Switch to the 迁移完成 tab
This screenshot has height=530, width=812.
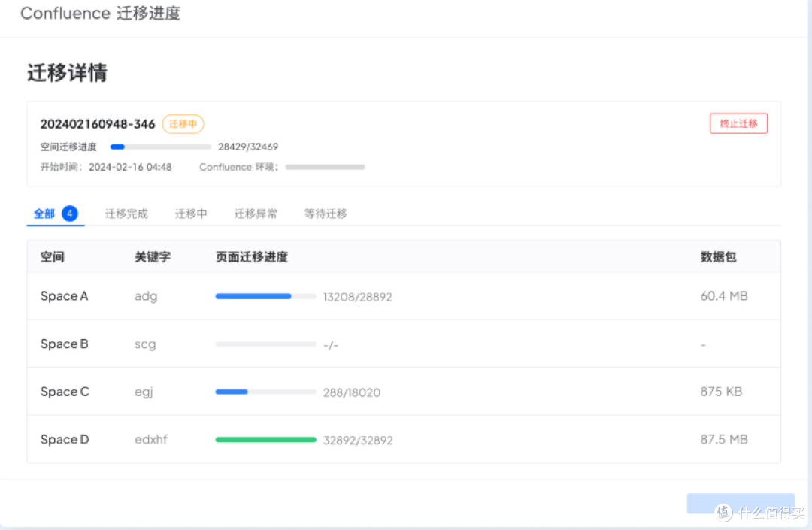(126, 214)
